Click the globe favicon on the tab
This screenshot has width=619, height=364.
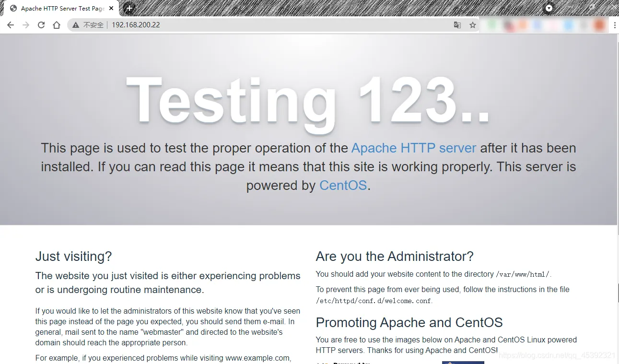(13, 8)
